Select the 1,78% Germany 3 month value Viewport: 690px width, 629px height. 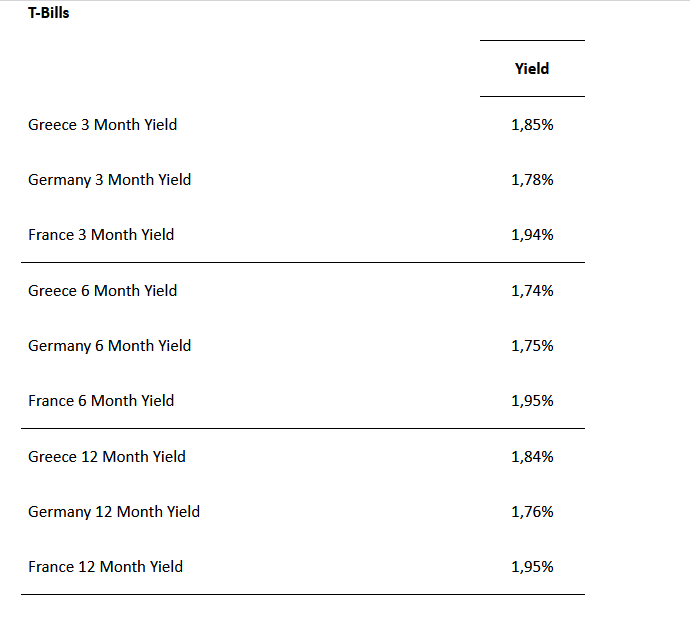532,180
